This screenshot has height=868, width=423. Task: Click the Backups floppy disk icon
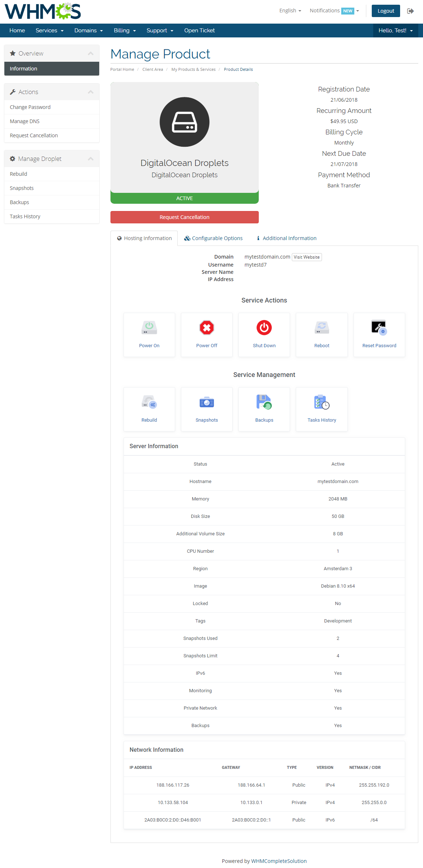pyautogui.click(x=264, y=402)
